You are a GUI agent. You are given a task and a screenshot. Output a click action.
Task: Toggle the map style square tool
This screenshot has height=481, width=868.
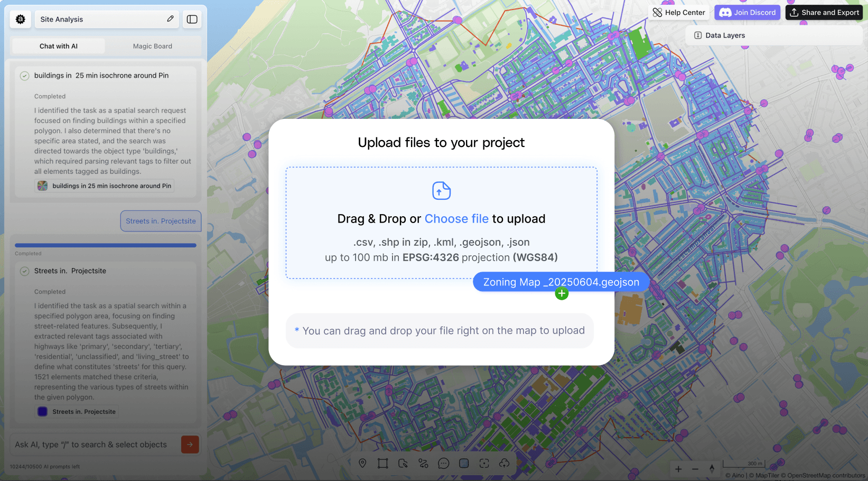pos(464,464)
